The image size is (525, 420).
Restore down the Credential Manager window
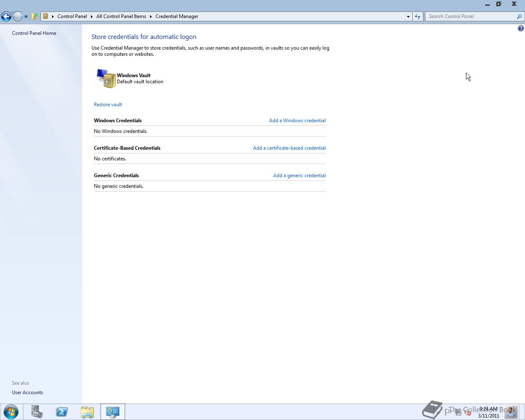[499, 4]
